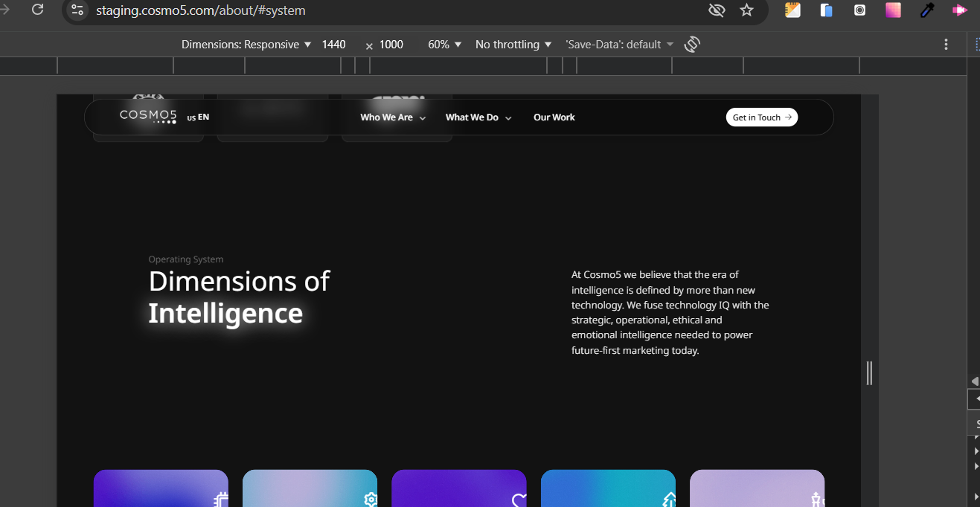Expand the Who We Are menu

[393, 117]
